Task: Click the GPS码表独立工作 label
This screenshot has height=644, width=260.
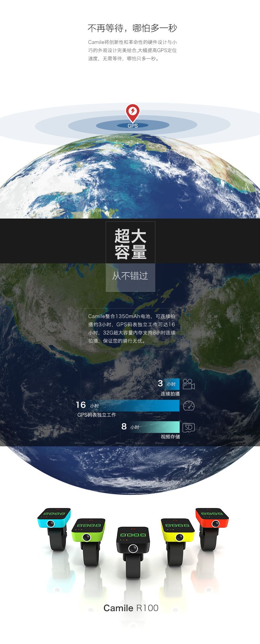Action: [x=96, y=415]
